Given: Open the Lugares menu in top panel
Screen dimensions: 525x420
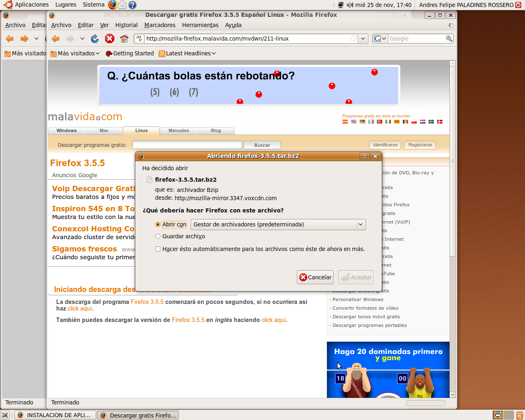Looking at the screenshot, I should [x=66, y=5].
